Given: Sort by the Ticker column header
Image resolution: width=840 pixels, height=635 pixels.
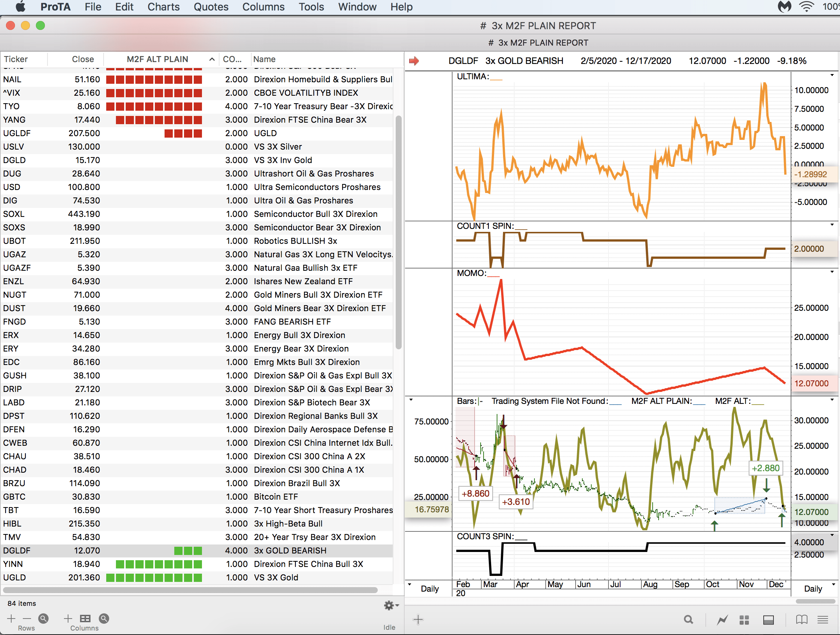Looking at the screenshot, I should (x=24, y=59).
